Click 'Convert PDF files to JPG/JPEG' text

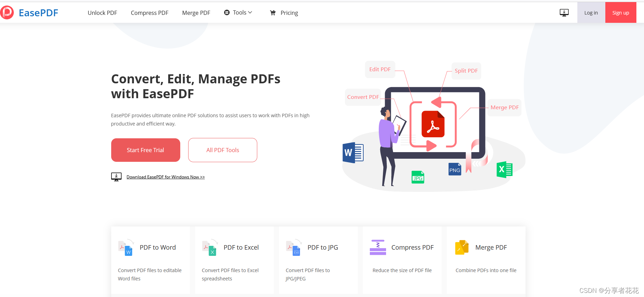[x=308, y=275]
